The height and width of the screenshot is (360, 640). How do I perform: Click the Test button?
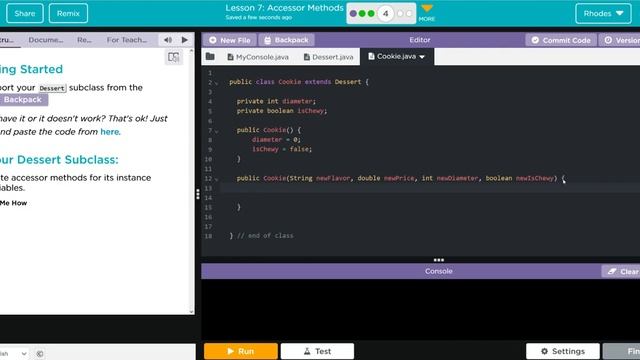click(x=317, y=351)
